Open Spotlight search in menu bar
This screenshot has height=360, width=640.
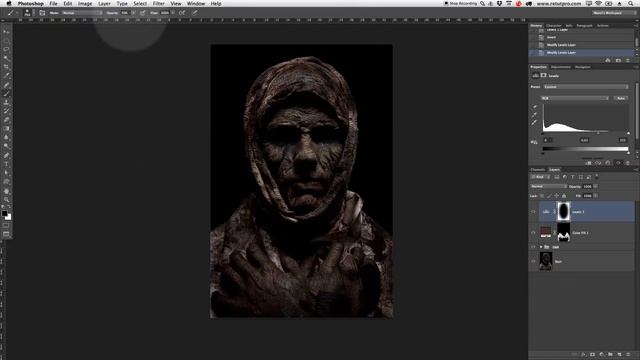coord(631,4)
